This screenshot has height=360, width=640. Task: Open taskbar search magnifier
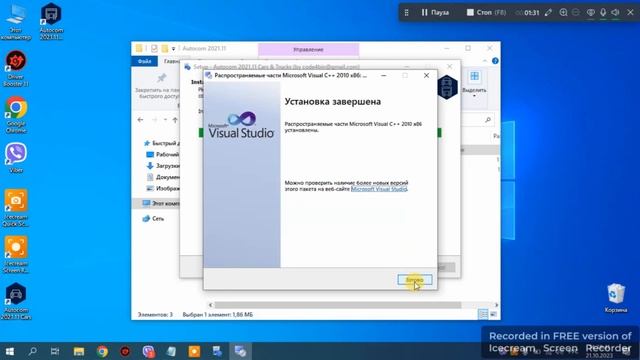[32, 351]
